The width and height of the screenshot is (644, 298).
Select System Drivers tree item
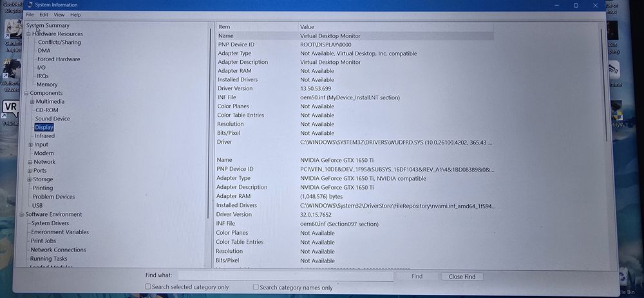(50, 223)
